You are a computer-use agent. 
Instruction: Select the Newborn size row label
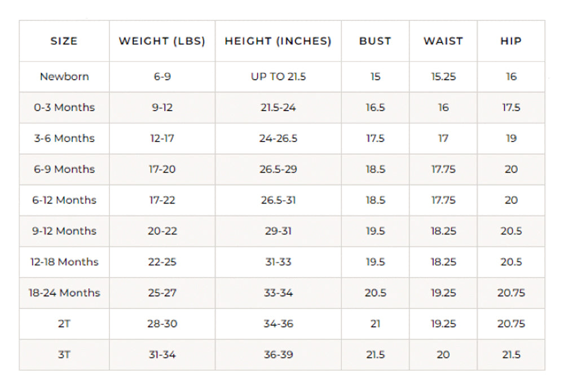[x=64, y=77]
